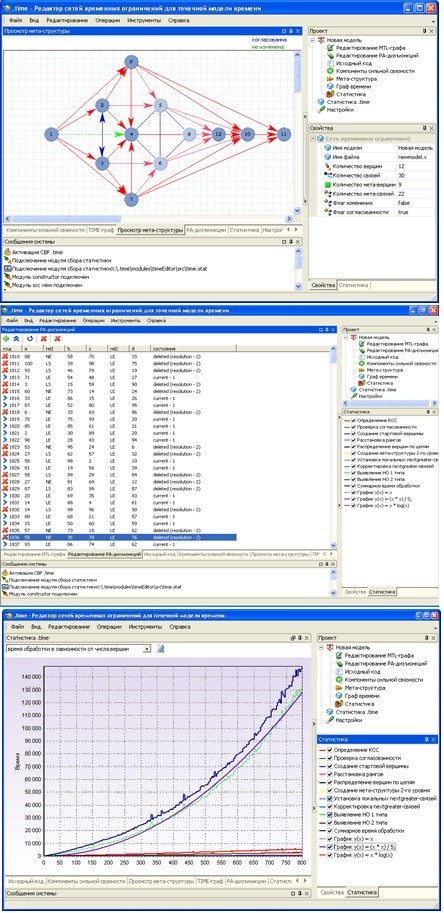
Task: Click the red deleted-mark icon of row 1810
Action: (5, 355)
